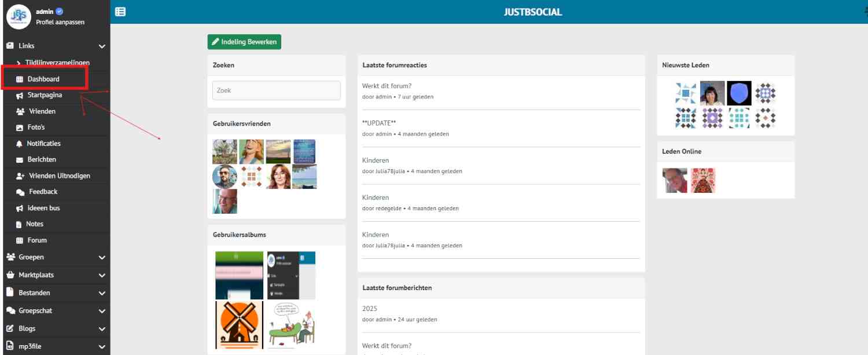Expand the Bestanden section chevron
The height and width of the screenshot is (355, 868).
[102, 293]
